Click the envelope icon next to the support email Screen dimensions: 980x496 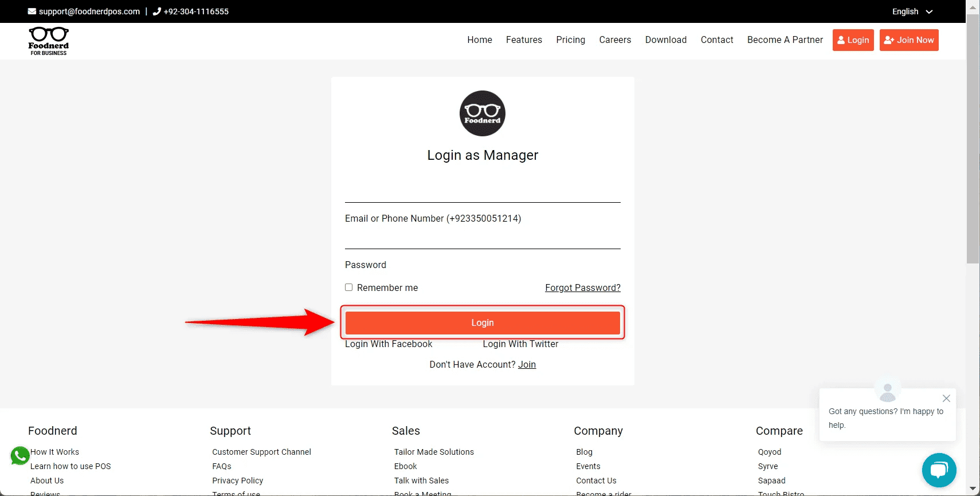tap(32, 11)
